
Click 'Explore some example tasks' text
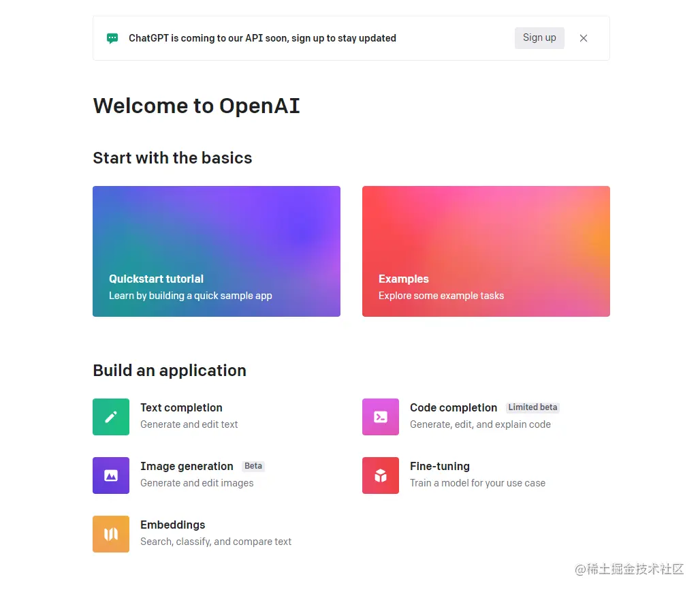tap(441, 296)
